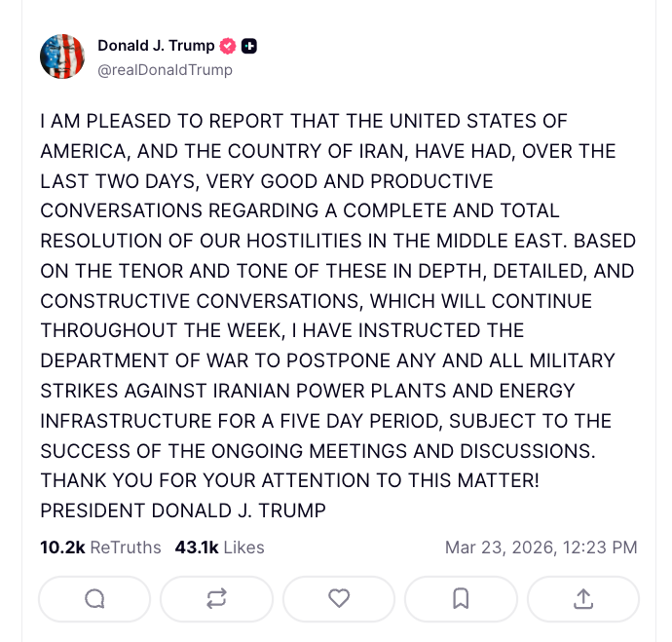Click the 10.2k ReTruths number
This screenshot has height=642, width=672.
click(x=62, y=548)
